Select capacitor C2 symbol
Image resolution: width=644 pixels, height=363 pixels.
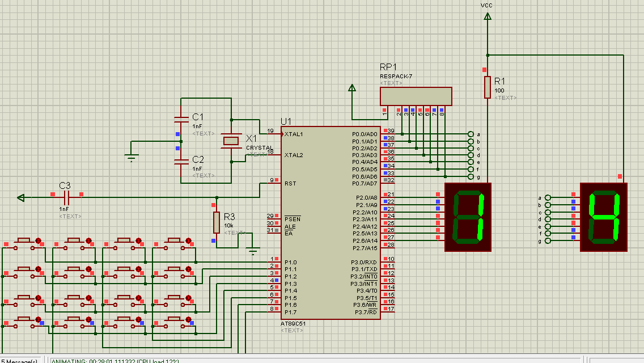pyautogui.click(x=181, y=162)
